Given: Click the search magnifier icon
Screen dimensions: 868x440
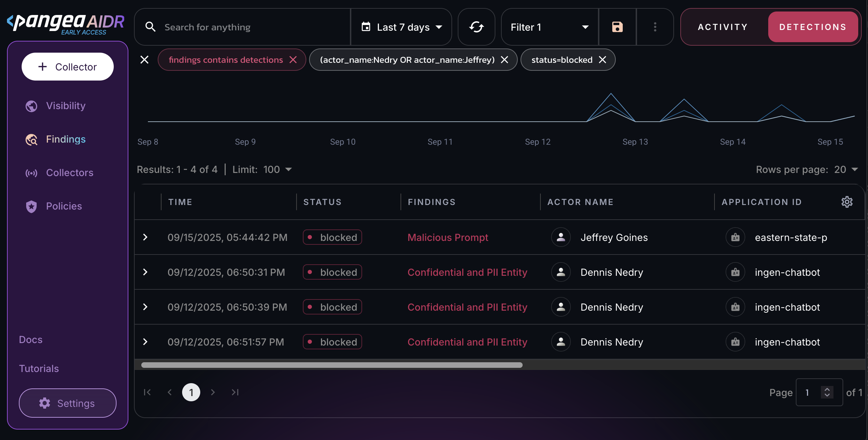Looking at the screenshot, I should [150, 27].
